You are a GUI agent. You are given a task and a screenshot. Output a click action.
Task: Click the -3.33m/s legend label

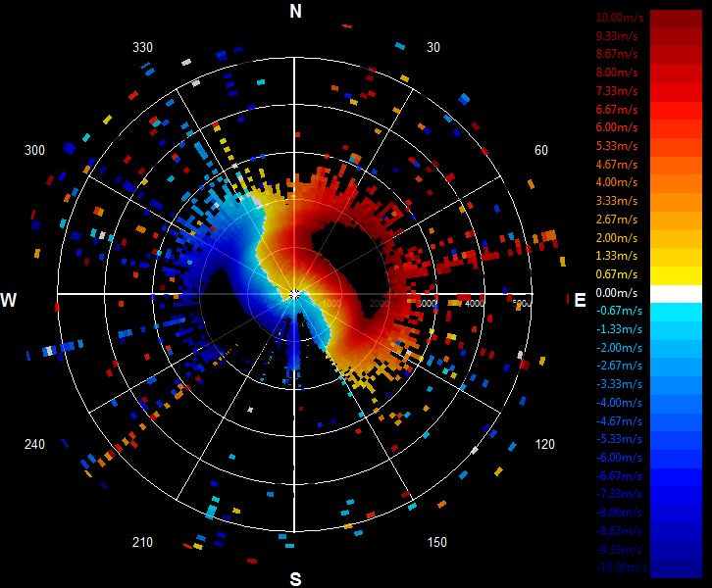point(619,384)
